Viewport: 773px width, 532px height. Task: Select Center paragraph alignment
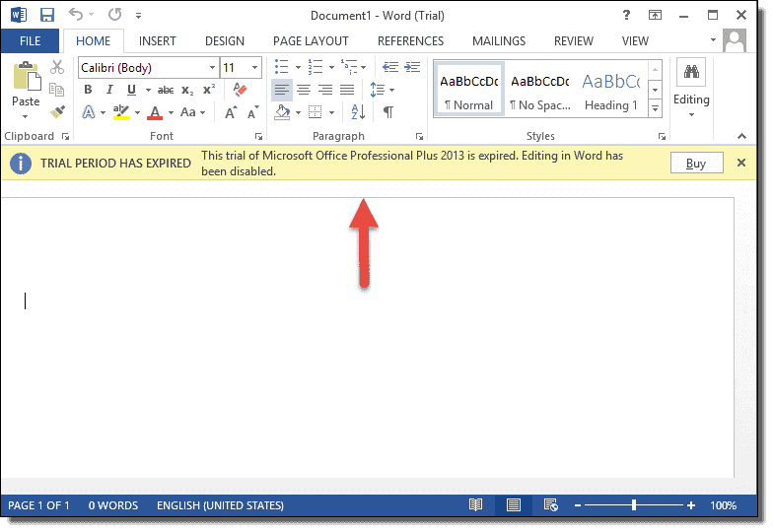coord(304,90)
